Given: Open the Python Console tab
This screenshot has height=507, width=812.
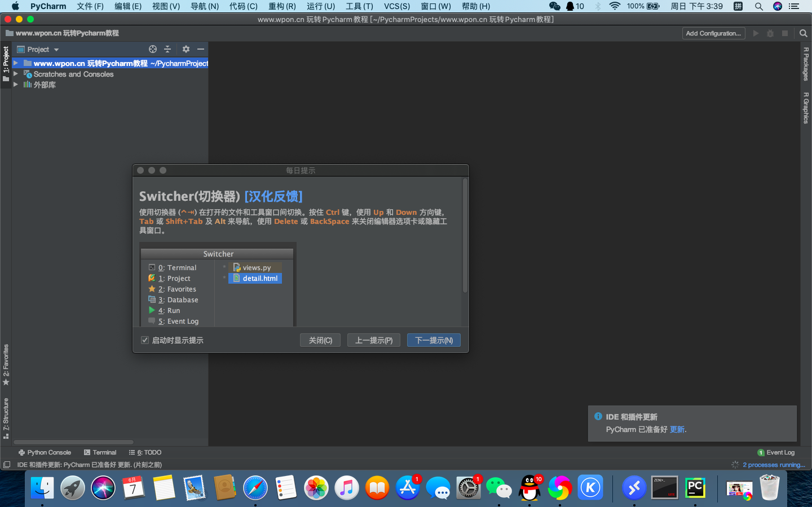Looking at the screenshot, I should coord(45,452).
